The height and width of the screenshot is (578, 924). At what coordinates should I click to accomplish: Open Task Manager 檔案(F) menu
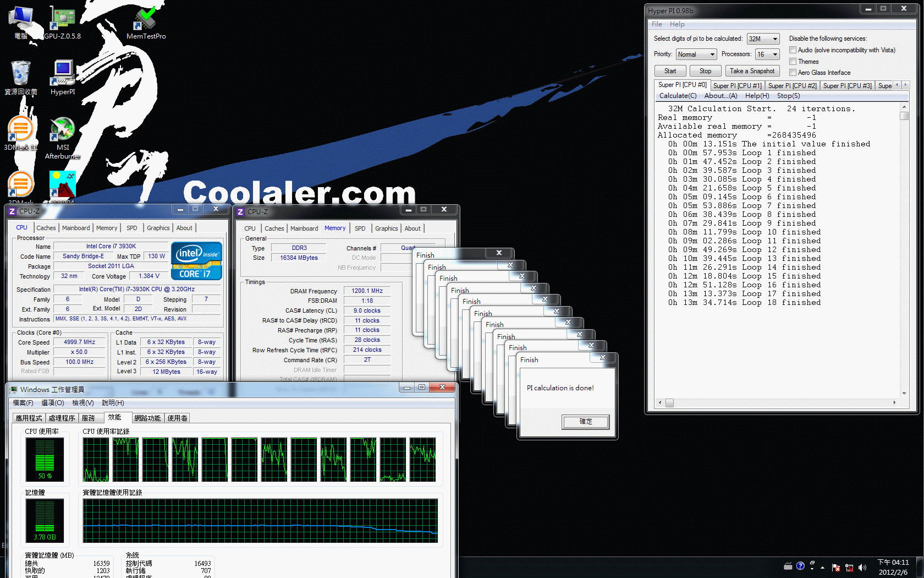(x=23, y=403)
